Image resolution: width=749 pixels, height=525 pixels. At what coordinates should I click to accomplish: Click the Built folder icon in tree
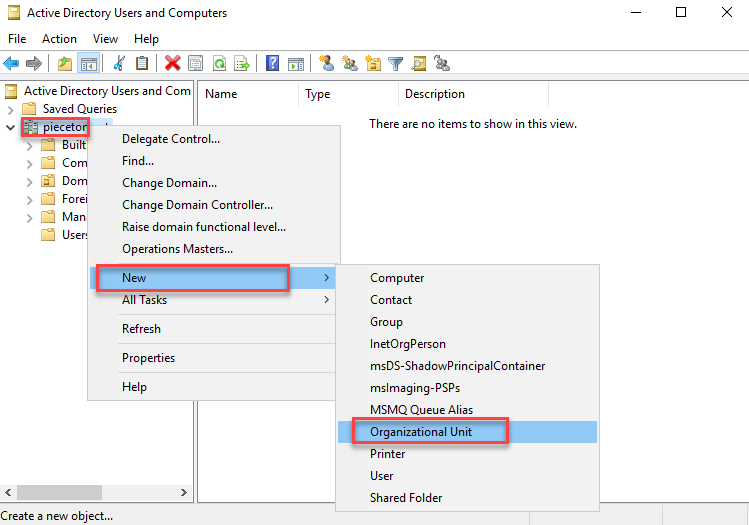point(48,145)
